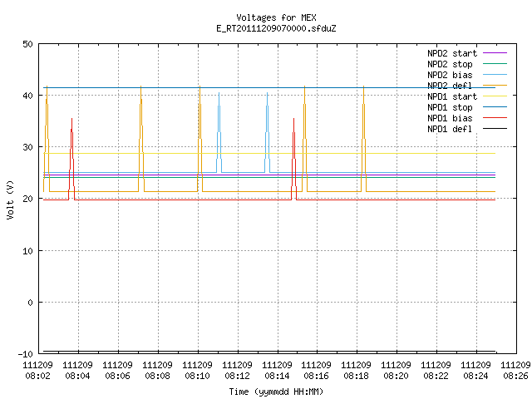The image size is (532, 399).
Task: Click the x-axis tick label 08:18
Action: 356,376
